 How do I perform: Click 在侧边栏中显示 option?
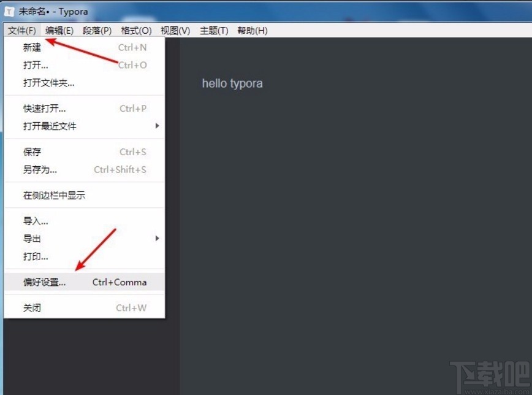coord(53,195)
